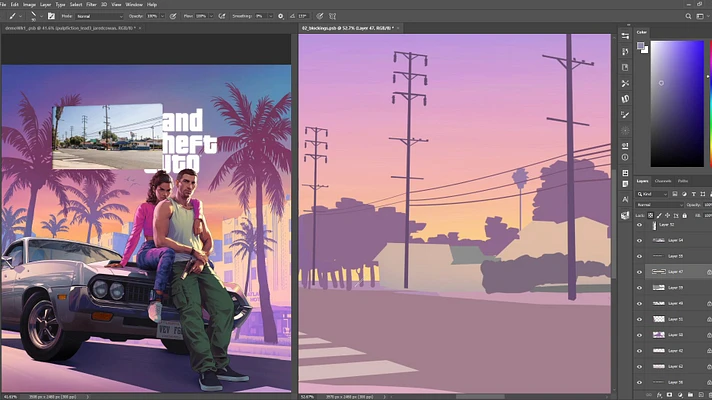Screen dimensions: 712x400
Task: Click the hue slider strip
Action: (710, 104)
